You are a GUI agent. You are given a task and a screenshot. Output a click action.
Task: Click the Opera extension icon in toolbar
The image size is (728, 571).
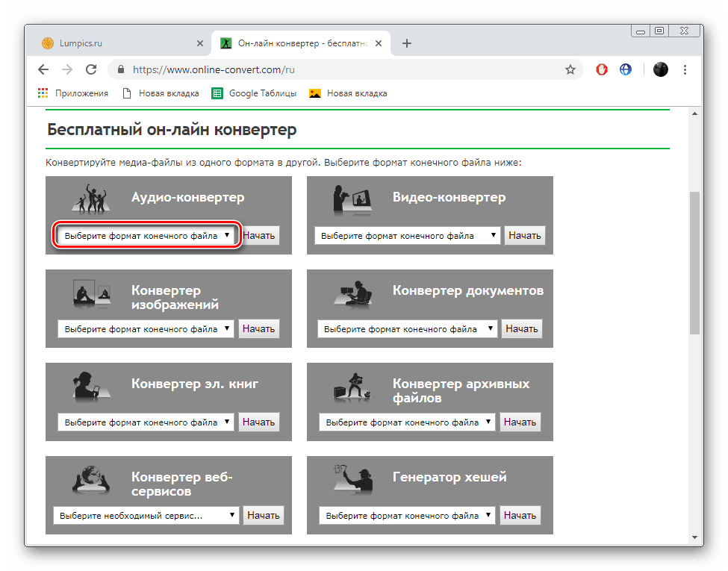[602, 69]
